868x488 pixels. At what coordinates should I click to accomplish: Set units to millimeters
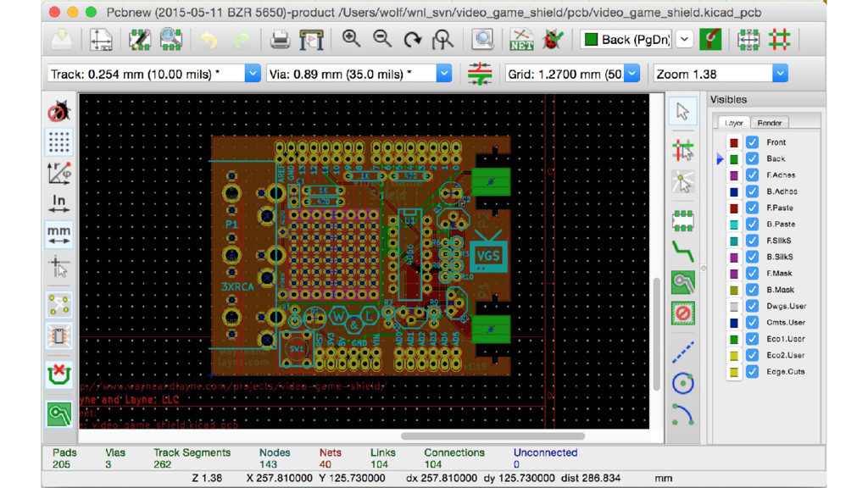coord(58,234)
